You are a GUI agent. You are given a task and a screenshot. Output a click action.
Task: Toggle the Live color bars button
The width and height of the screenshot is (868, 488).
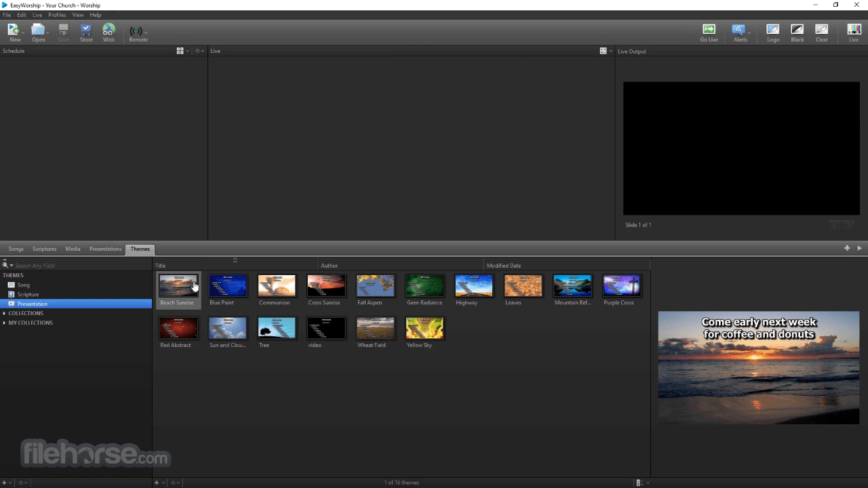pos(854,29)
